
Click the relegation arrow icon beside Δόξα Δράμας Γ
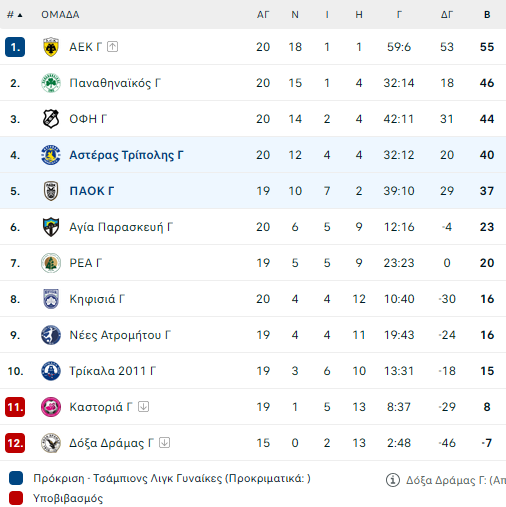pos(165,443)
